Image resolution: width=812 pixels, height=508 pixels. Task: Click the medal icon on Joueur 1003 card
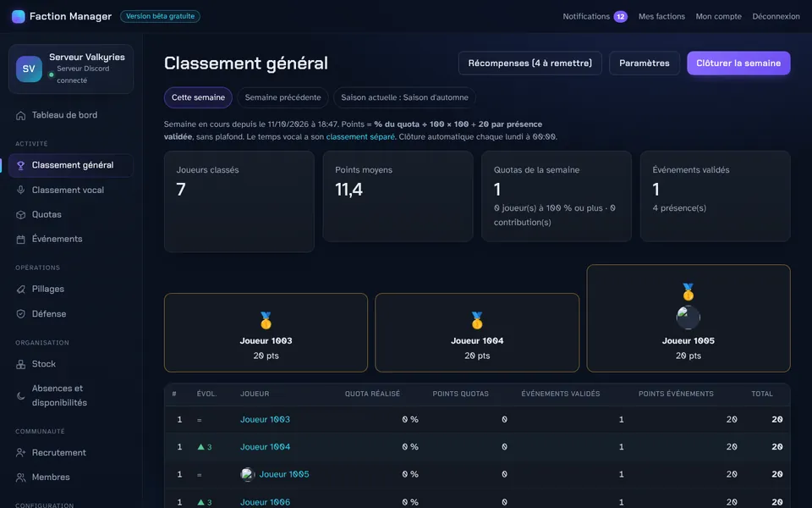pyautogui.click(x=266, y=320)
